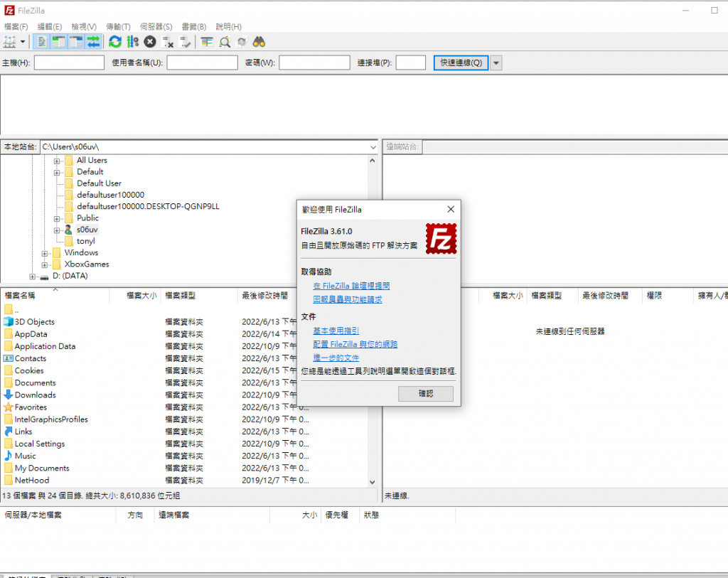Select Links folder icon
This screenshot has width=728, height=578.
click(x=9, y=432)
